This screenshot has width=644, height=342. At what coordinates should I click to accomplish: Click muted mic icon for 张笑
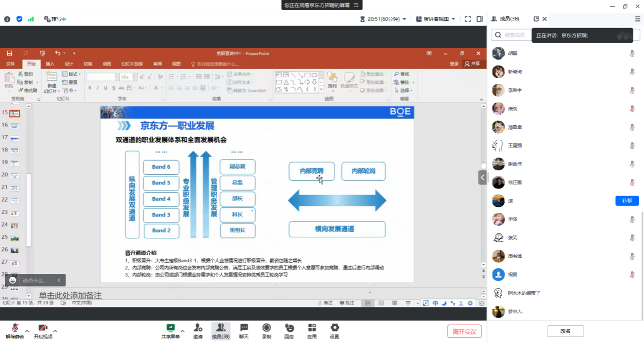pos(632,237)
